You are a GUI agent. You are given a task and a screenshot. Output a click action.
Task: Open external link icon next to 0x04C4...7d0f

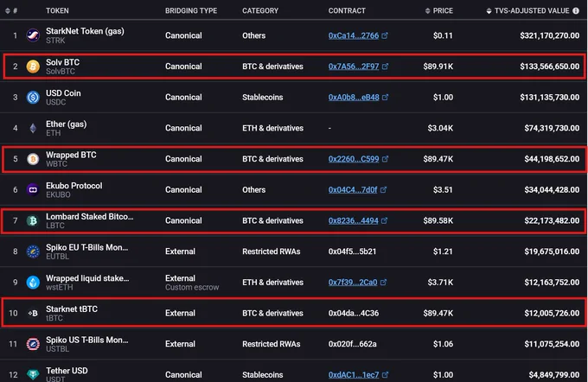click(x=383, y=189)
